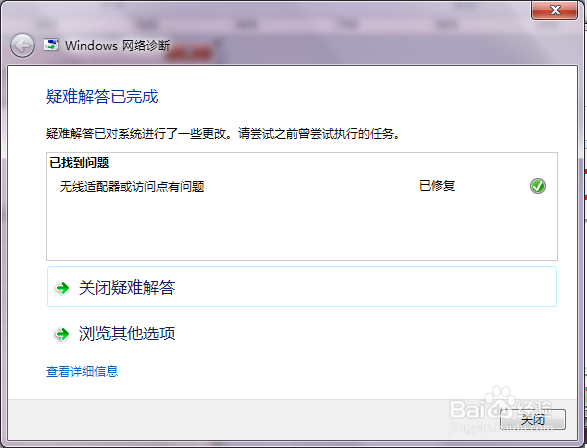Choose the 浏览其他选项 option
This screenshot has height=448, width=587.
coord(302,333)
